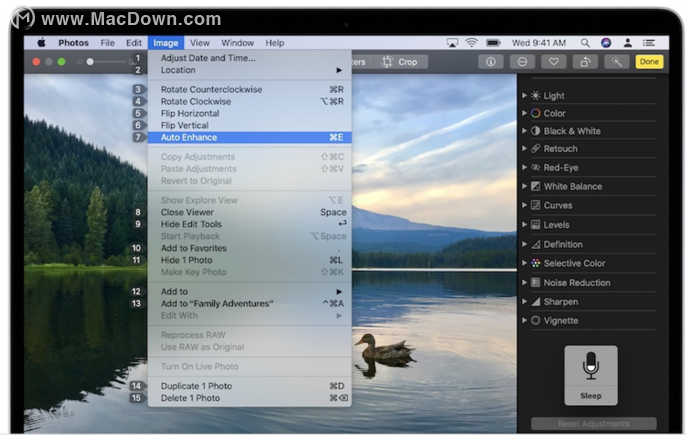Open the Location submenu
This screenshot has width=687, height=439.
point(250,70)
